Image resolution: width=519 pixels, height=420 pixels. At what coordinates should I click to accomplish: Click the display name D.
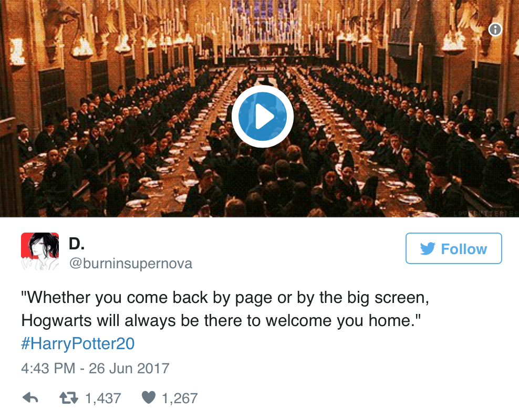pos(77,244)
